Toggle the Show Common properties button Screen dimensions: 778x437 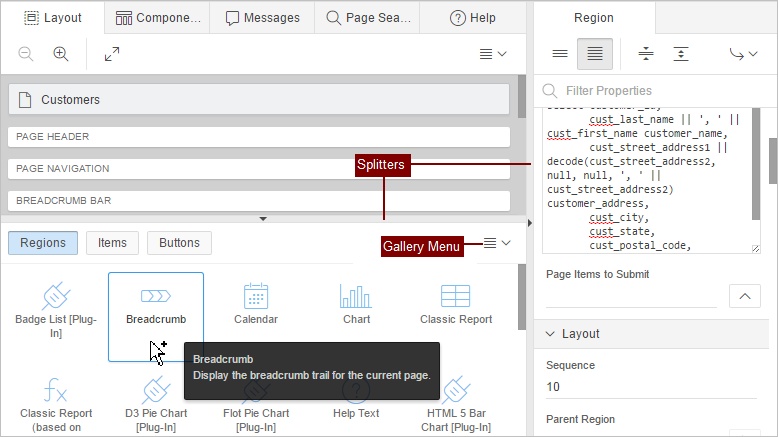point(560,54)
